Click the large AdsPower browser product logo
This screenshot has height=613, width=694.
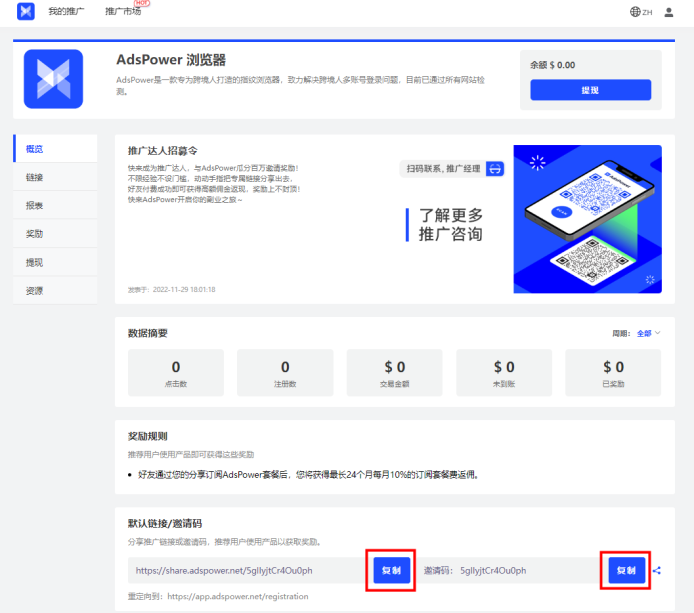54,79
